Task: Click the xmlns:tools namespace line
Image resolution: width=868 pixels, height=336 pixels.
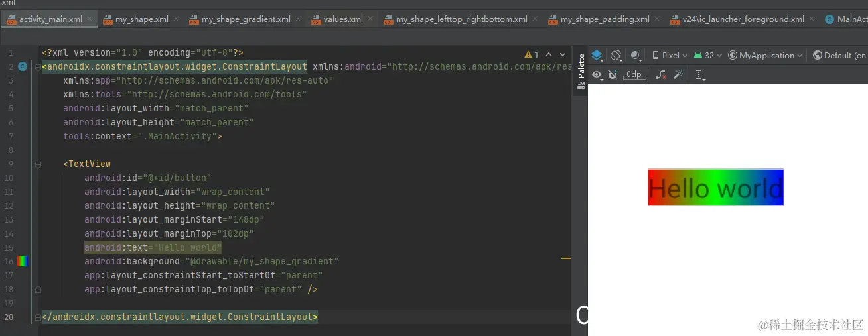Action: tap(185, 94)
